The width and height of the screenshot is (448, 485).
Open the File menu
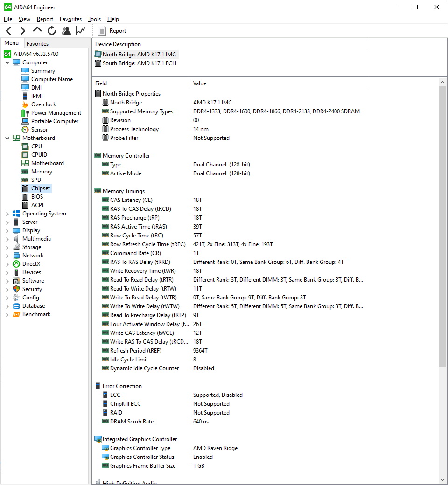coord(8,19)
